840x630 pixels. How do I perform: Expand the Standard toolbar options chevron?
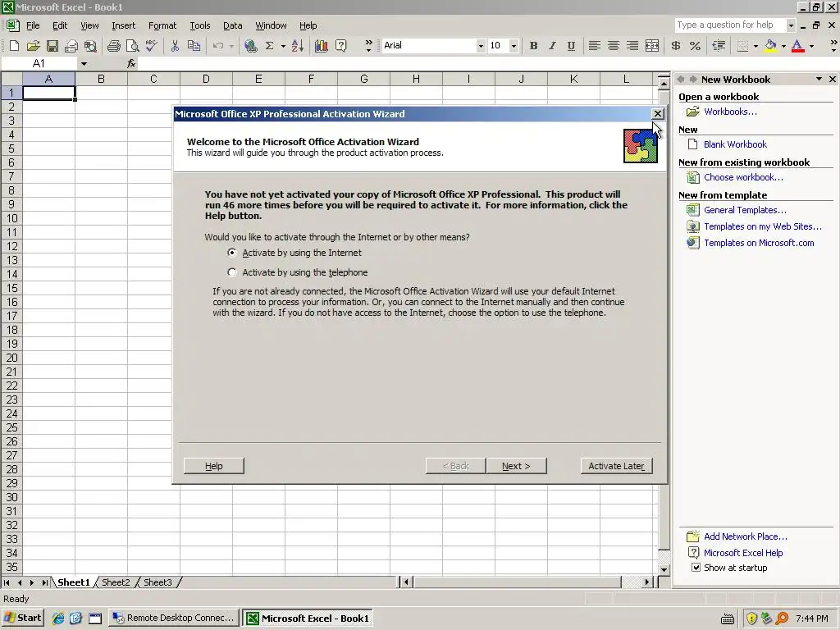coord(368,46)
